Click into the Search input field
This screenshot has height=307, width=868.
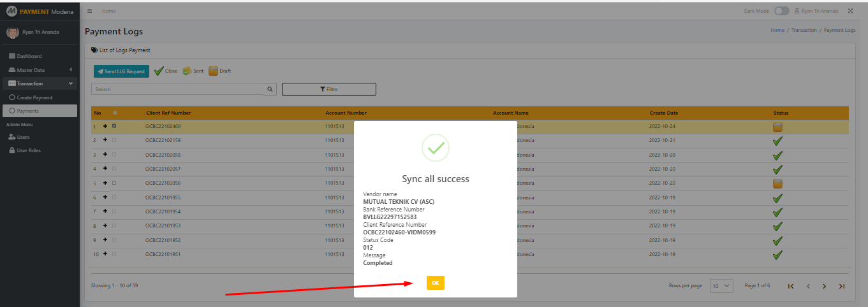177,90
